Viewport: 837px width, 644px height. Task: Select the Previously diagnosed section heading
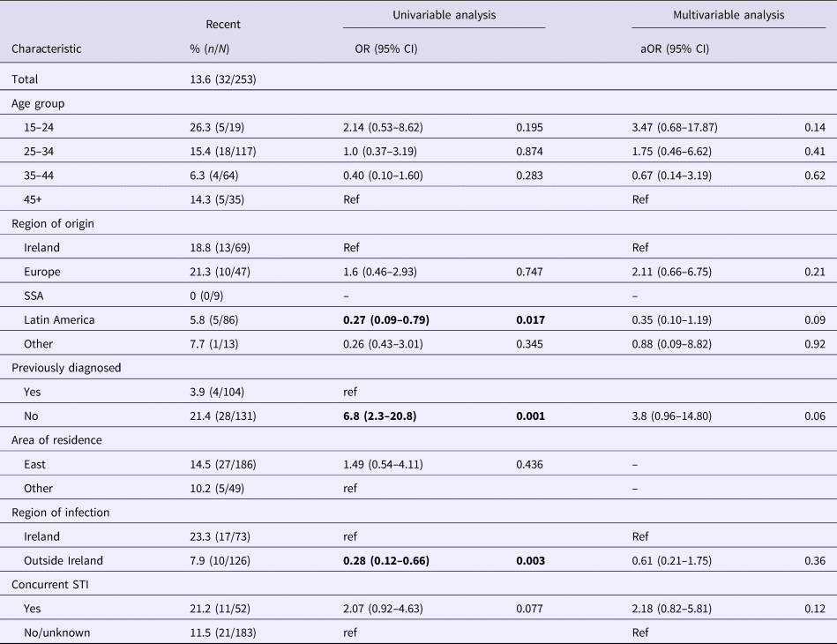point(59,367)
